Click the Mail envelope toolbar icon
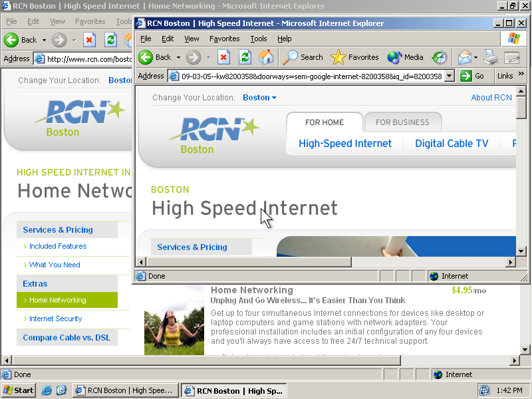 coord(464,57)
